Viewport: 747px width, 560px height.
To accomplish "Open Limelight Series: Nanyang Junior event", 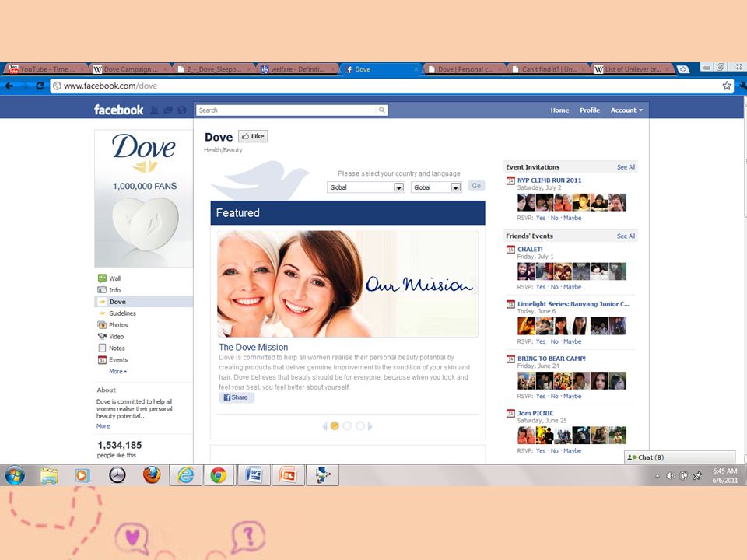I will point(573,304).
